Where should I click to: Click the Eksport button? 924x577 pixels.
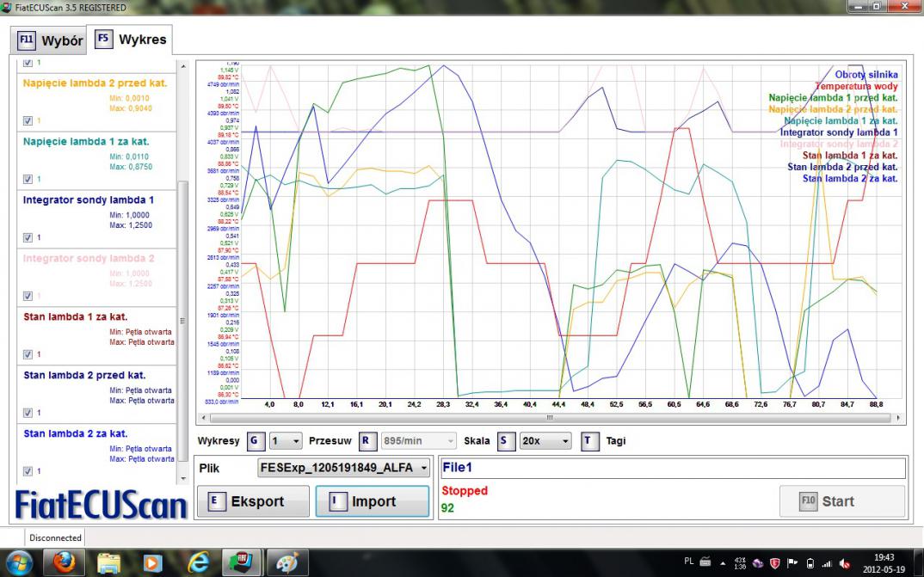[x=253, y=501]
